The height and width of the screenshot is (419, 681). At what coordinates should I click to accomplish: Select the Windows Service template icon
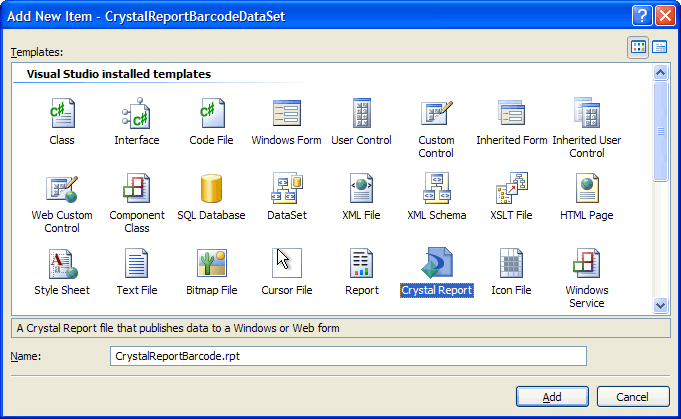pyautogui.click(x=587, y=264)
